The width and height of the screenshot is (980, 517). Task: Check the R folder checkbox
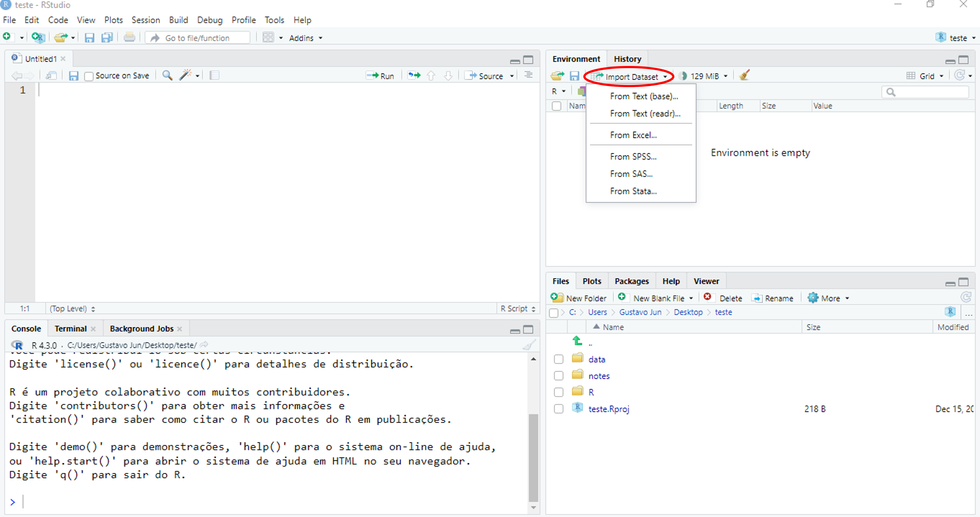[558, 392]
